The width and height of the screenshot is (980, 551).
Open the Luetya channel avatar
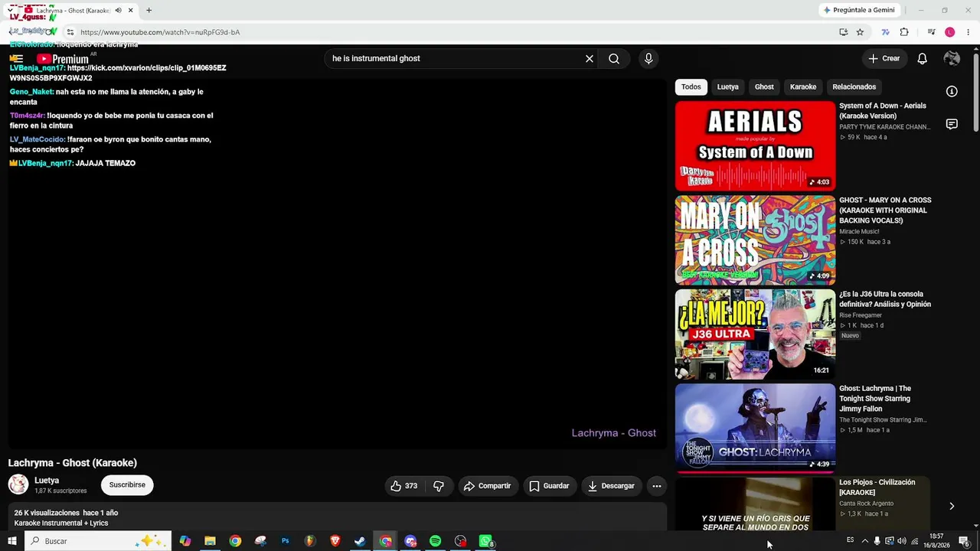point(18,484)
